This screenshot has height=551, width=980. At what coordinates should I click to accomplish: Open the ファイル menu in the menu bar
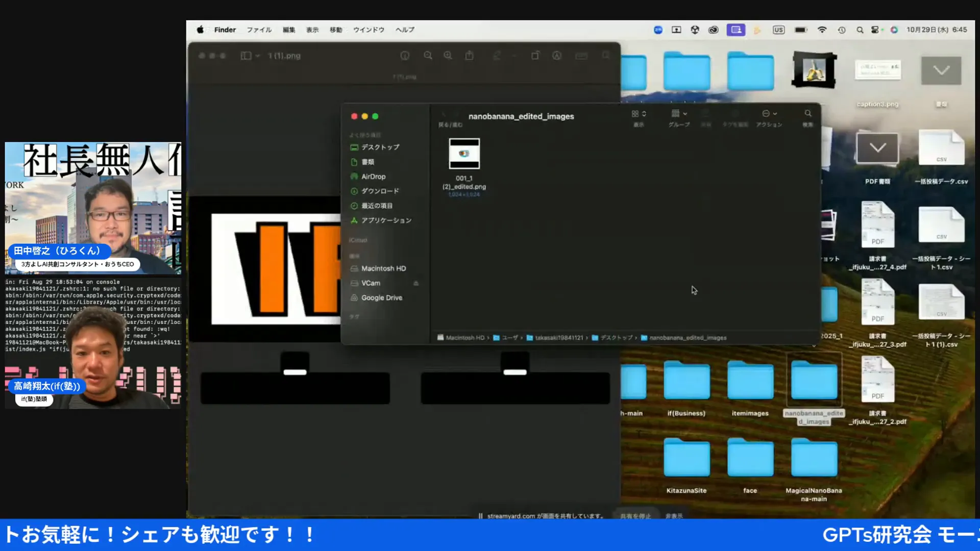(x=259, y=30)
